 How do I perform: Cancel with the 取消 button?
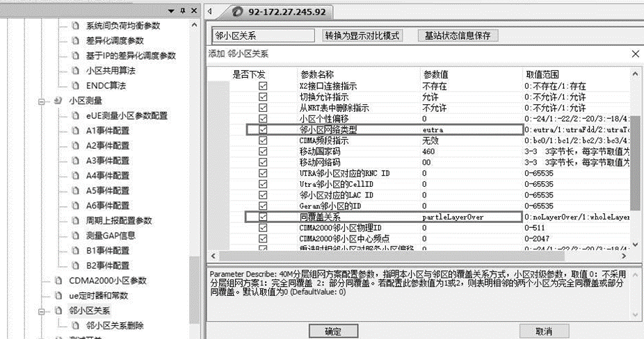click(544, 331)
